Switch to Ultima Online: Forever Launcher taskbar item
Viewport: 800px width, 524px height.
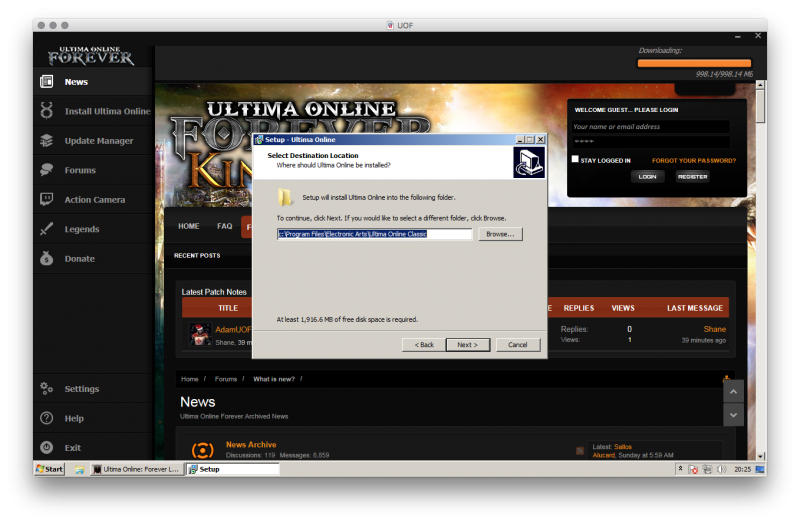tap(136, 469)
